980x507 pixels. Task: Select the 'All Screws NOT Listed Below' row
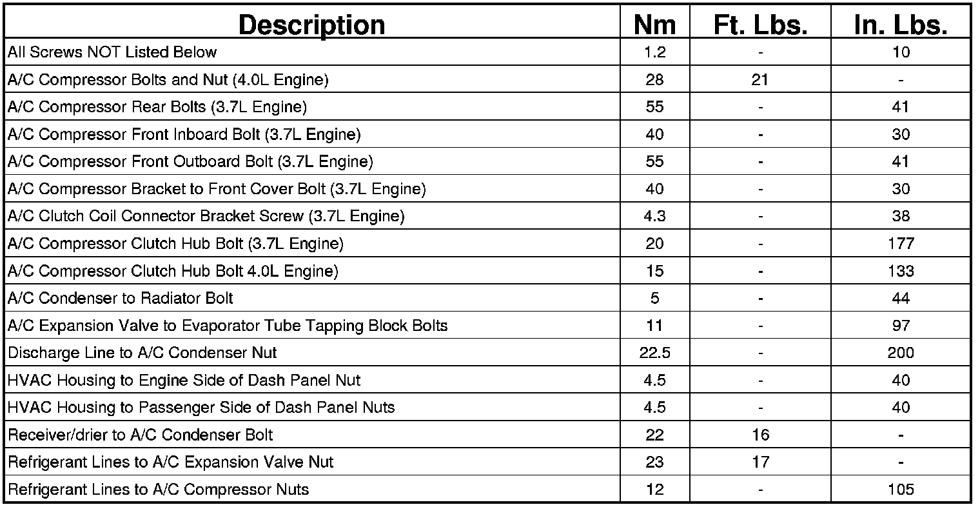tap(112, 52)
